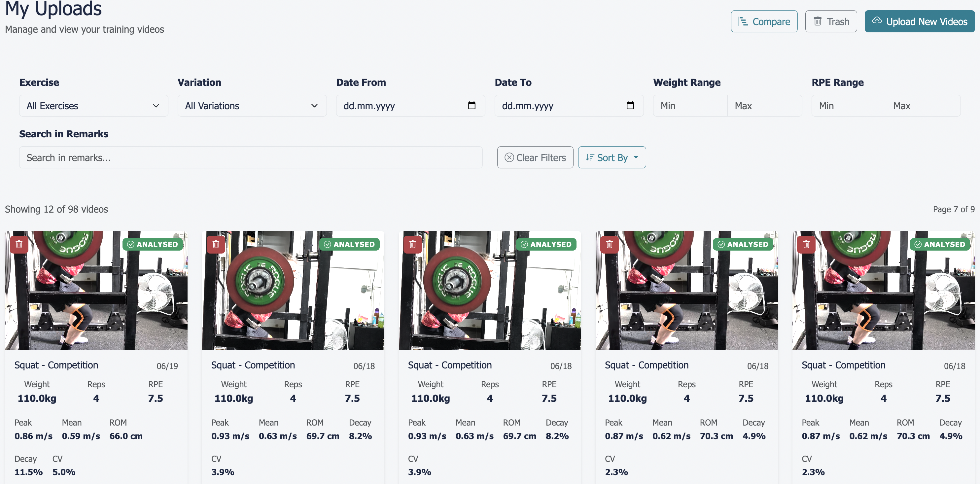This screenshot has width=980, height=484.
Task: Click the 'Showing 12 of 98 videos' text
Action: [56, 209]
